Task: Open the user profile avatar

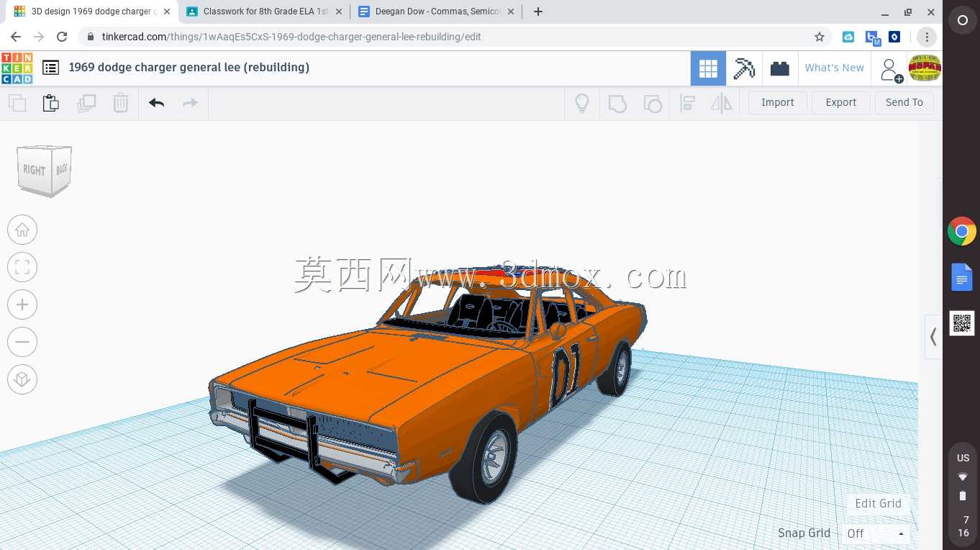Action: (x=925, y=68)
